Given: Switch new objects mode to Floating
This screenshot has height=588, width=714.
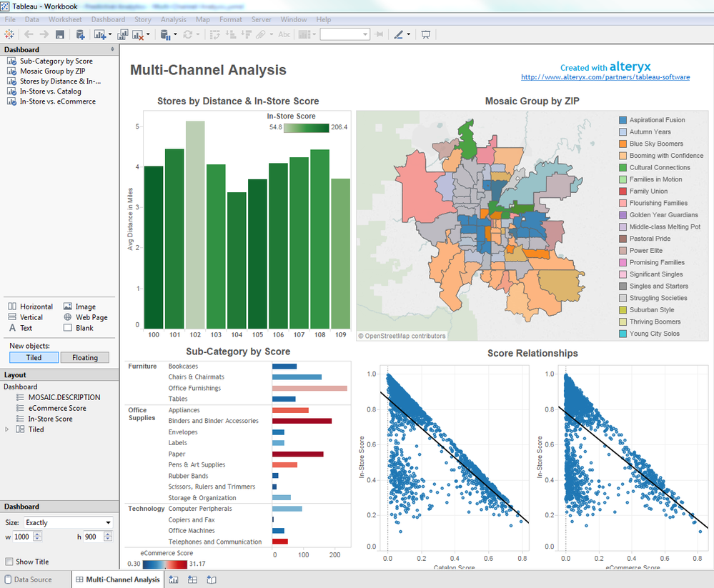Looking at the screenshot, I should point(85,357).
